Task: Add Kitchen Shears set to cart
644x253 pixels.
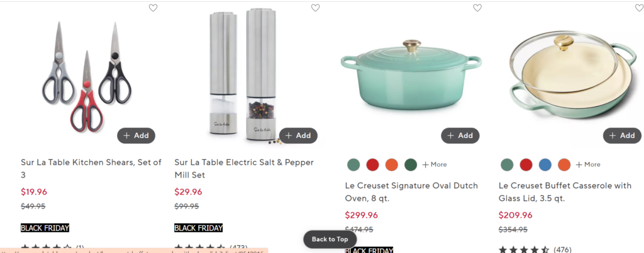Action: [136, 135]
